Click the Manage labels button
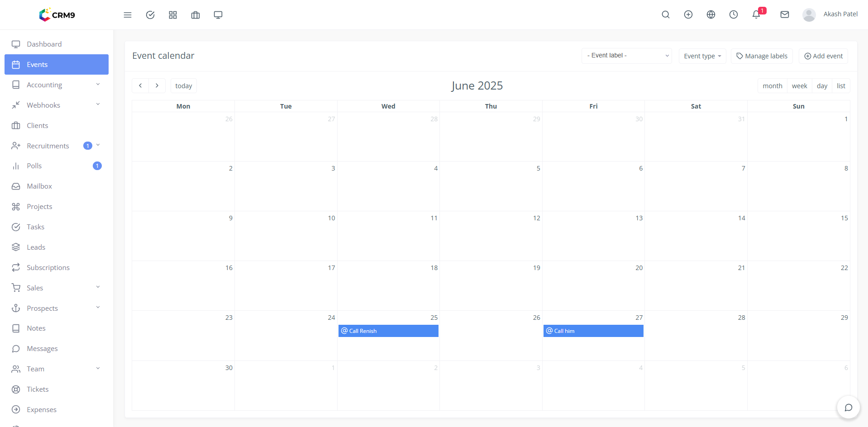Screen dimensions: 868x427 (762, 56)
